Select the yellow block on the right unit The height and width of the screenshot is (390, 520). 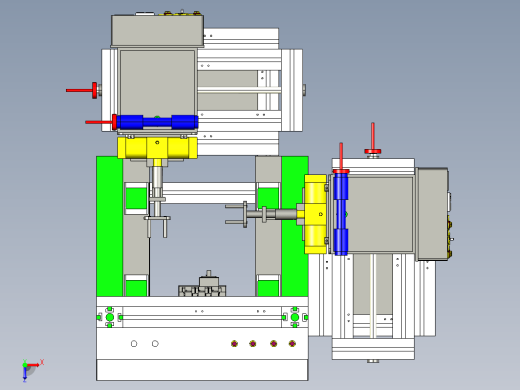(x=315, y=214)
